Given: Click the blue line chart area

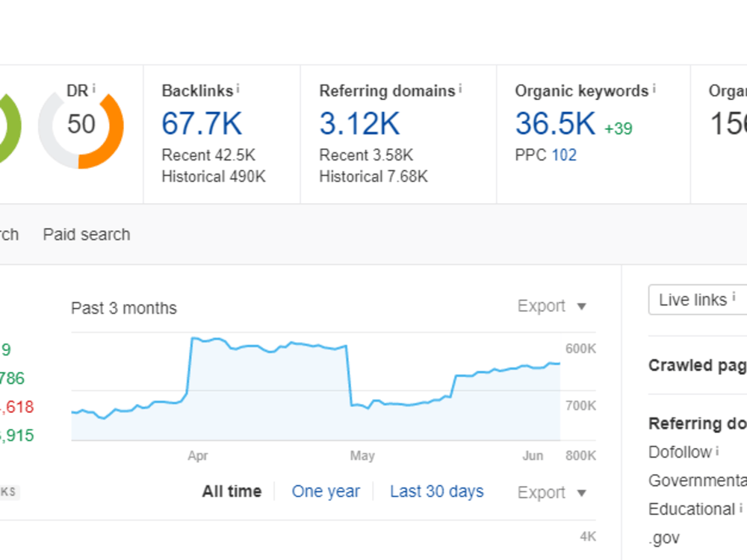Looking at the screenshot, I should click(315, 388).
